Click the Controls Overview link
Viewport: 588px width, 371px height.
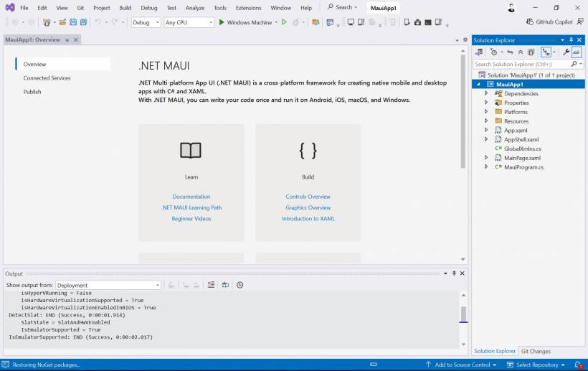308,197
